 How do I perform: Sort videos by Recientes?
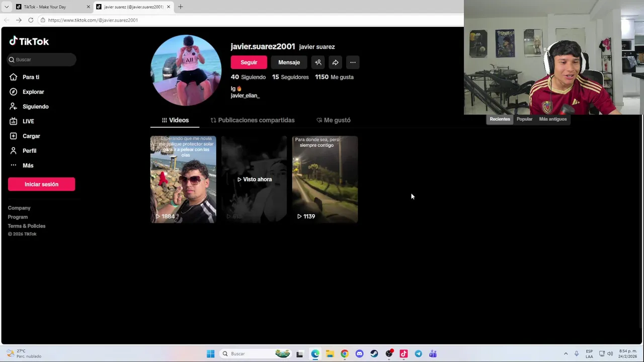click(500, 119)
